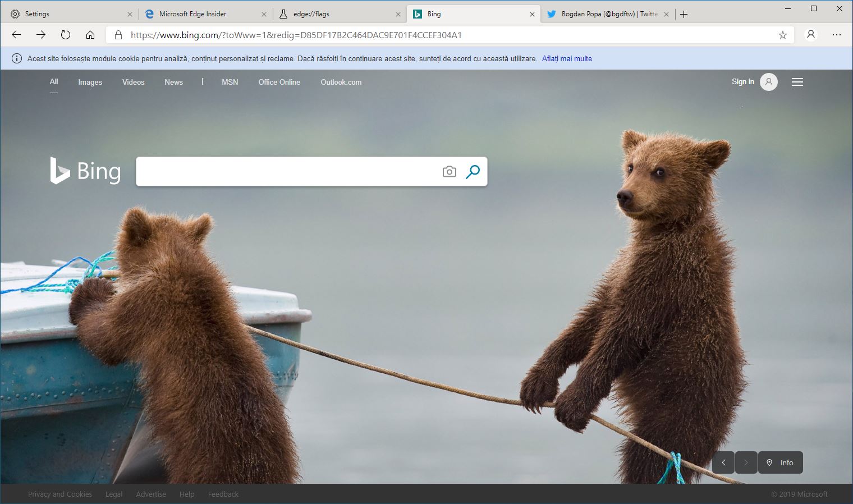This screenshot has width=853, height=504.
Task: Close the Microsoft Edge Insider tab
Action: click(264, 15)
